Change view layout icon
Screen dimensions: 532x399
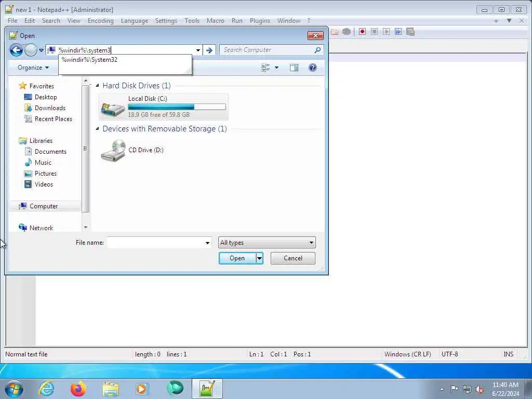[x=265, y=68]
